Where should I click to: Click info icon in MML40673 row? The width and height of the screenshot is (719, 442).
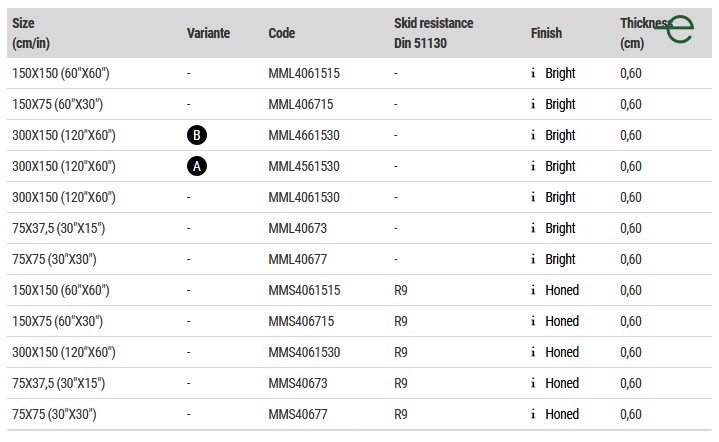pyautogui.click(x=533, y=228)
